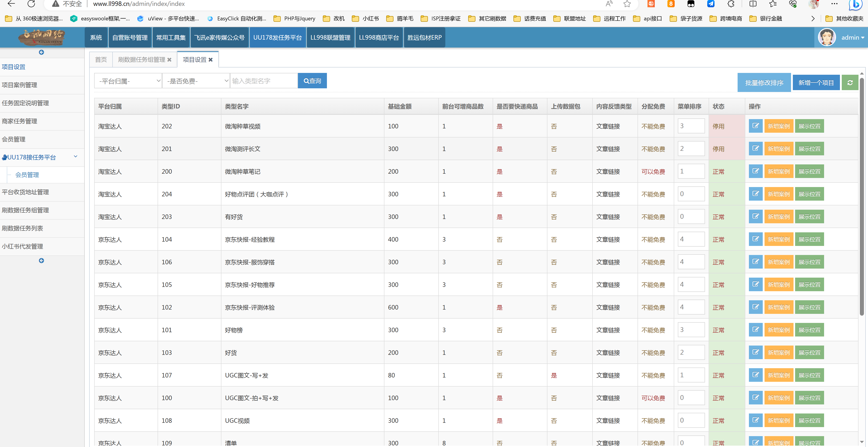Click the 查询 search button
Screen dimensions: 868x447
tap(312, 81)
